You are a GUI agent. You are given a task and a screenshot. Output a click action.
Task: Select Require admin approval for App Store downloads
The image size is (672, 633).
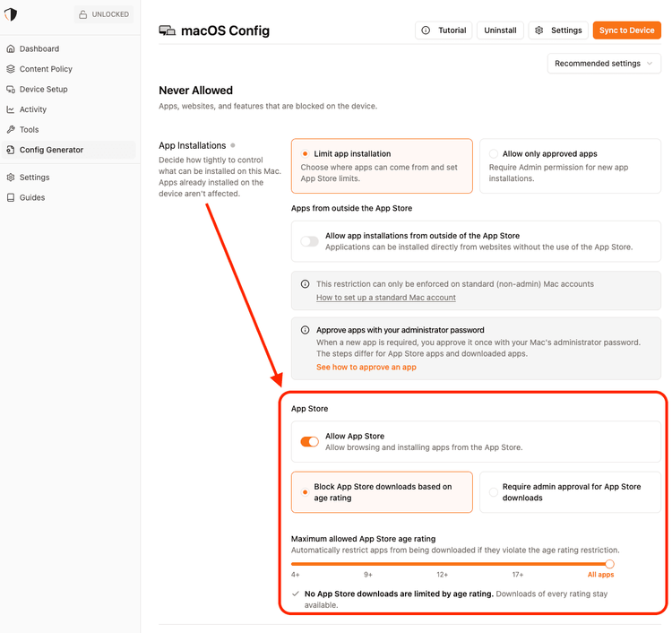click(x=570, y=492)
